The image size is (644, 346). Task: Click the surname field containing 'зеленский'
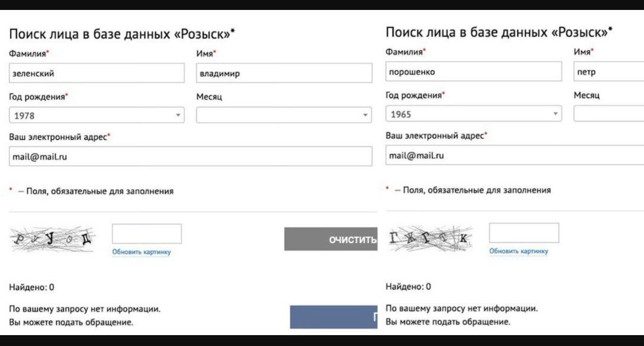click(x=96, y=73)
